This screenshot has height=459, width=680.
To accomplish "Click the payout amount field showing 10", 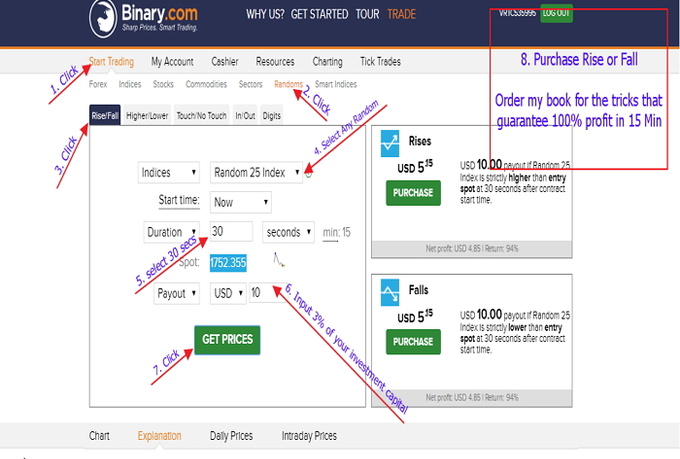I will coord(267,293).
